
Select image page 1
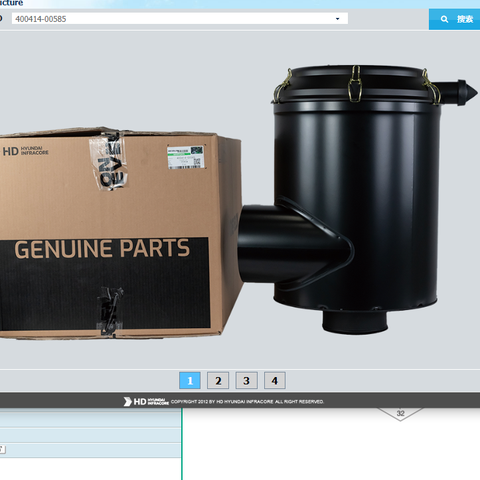pos(190,380)
